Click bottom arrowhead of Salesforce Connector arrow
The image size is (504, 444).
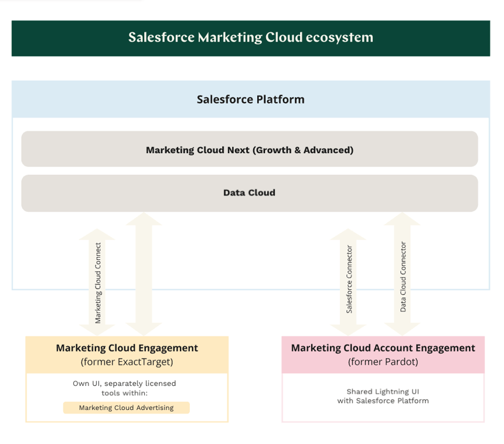(x=349, y=328)
